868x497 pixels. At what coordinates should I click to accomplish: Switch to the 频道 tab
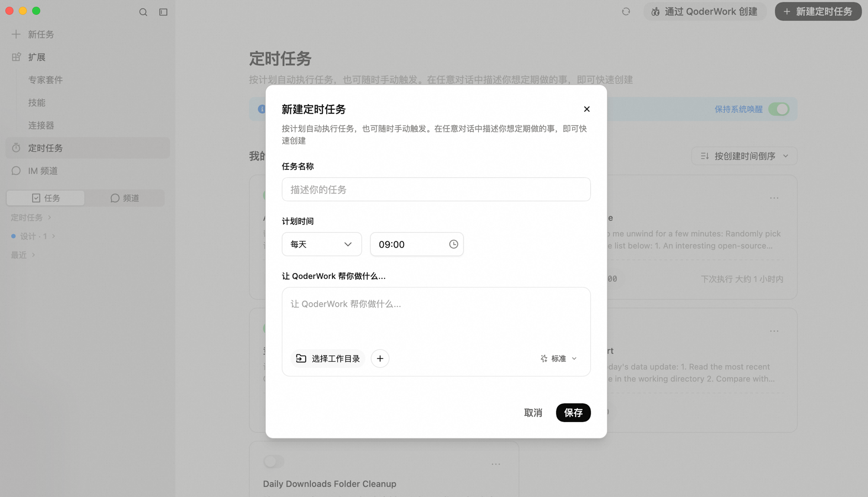(125, 198)
